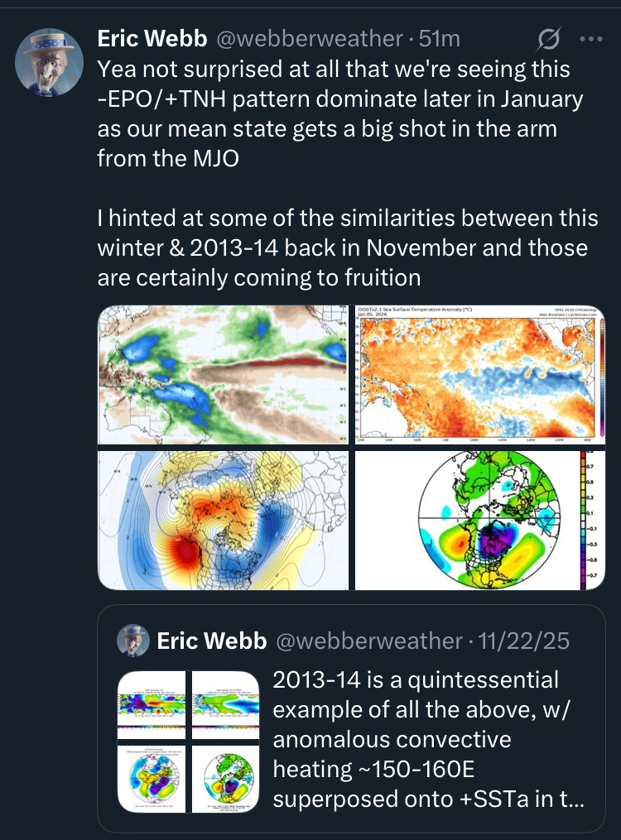Open top-left thumbnail in quoted tweet
621x840 pixels.
[x=153, y=703]
